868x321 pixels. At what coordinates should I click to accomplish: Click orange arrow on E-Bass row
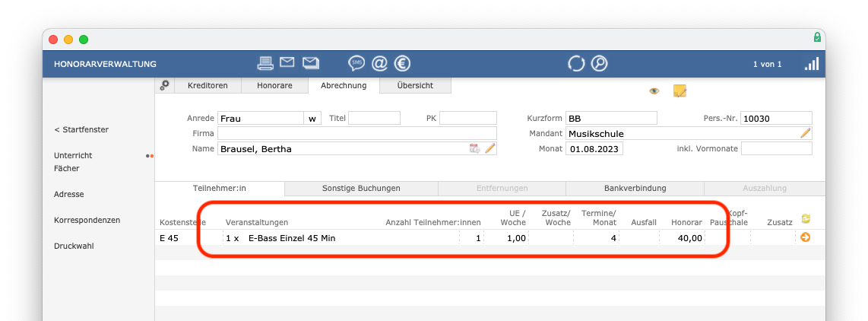point(806,237)
